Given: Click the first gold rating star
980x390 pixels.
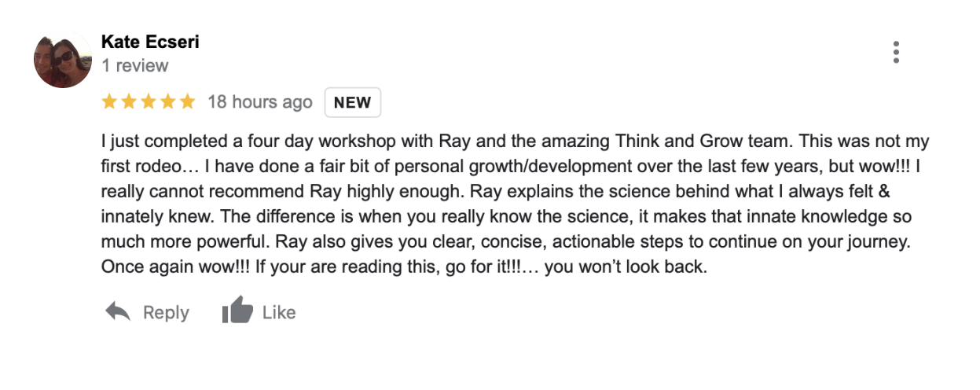Looking at the screenshot, I should pyautogui.click(x=109, y=102).
